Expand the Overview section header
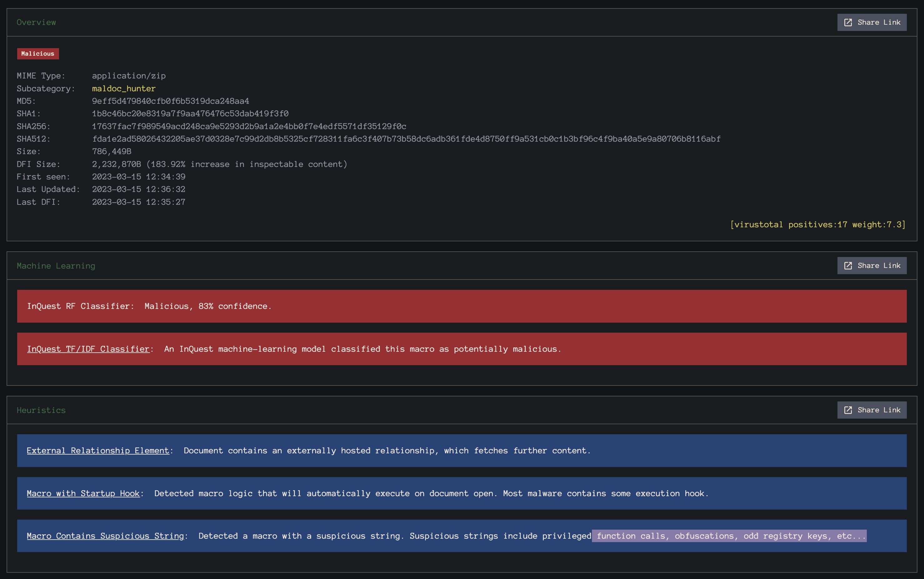The image size is (924, 579). click(36, 22)
